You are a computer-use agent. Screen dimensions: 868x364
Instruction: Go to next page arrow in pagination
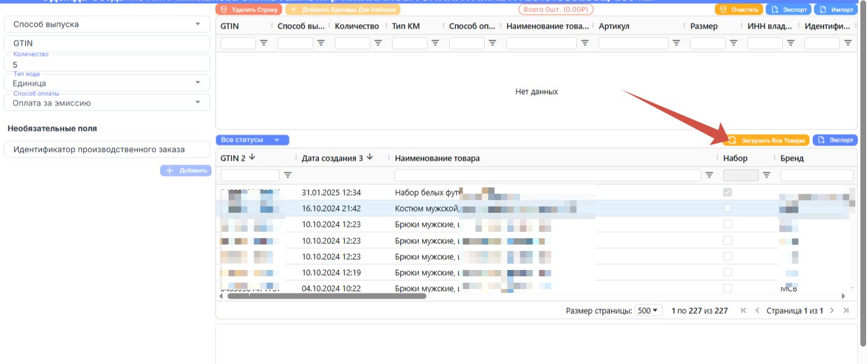click(x=832, y=311)
